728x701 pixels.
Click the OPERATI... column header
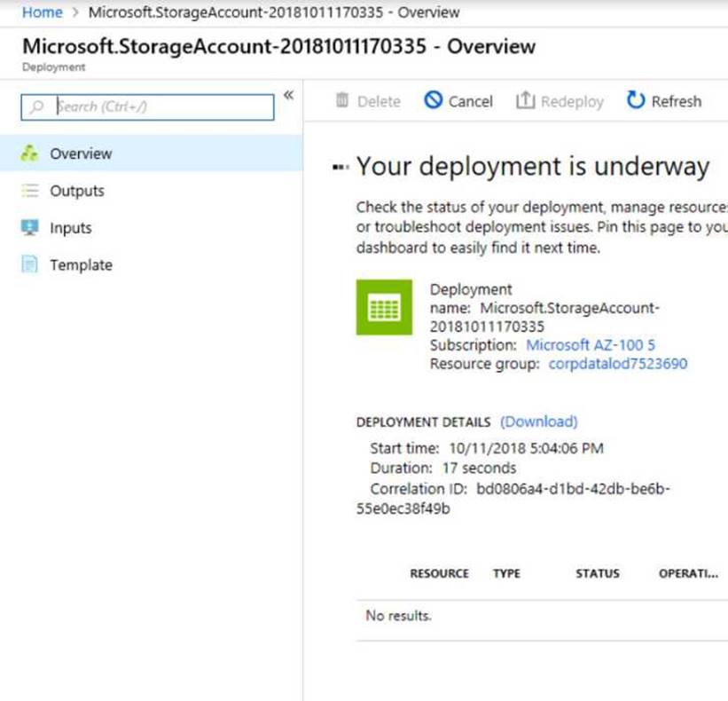point(688,574)
